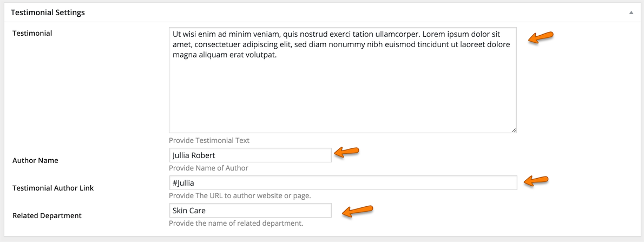
Task: Click the Testimonial Author Link label
Action: pos(53,188)
